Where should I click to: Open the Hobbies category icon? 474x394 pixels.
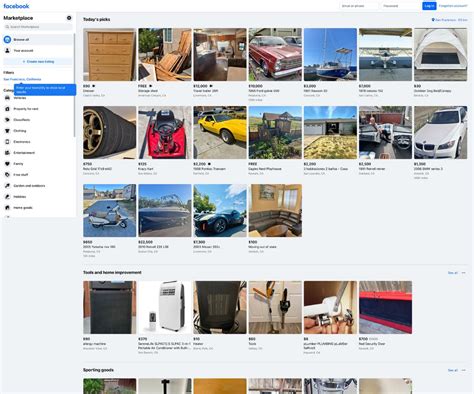click(7, 197)
